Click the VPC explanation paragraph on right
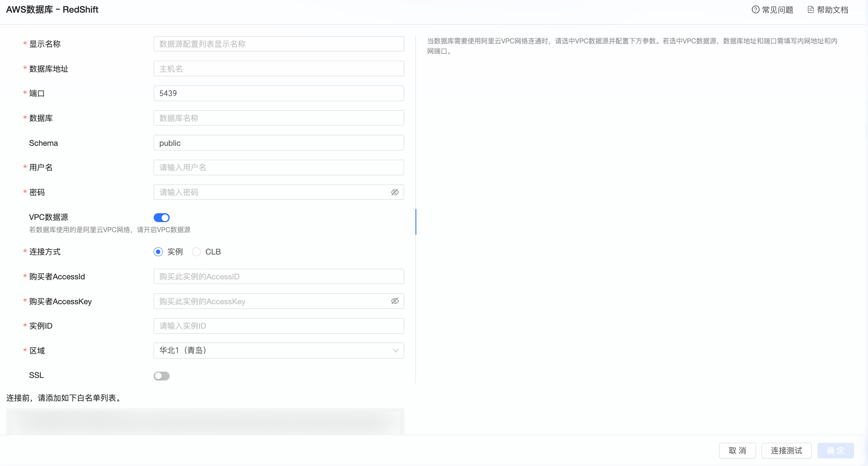Image resolution: width=868 pixels, height=466 pixels. 632,46
